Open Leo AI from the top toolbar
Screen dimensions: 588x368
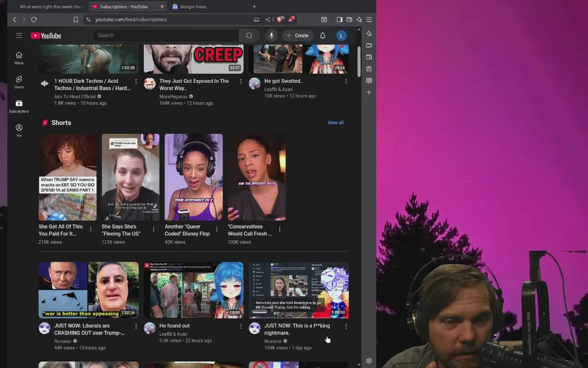359,19
